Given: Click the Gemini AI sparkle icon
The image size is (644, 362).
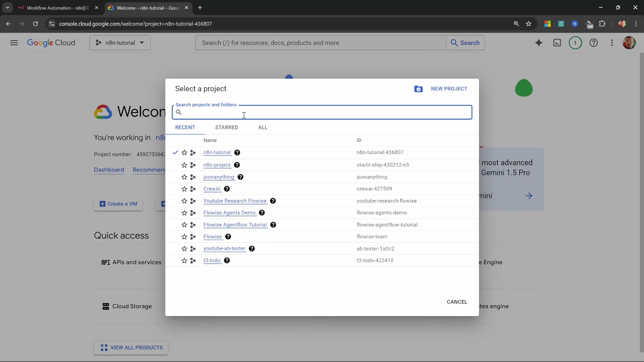Looking at the screenshot, I should coord(539,43).
